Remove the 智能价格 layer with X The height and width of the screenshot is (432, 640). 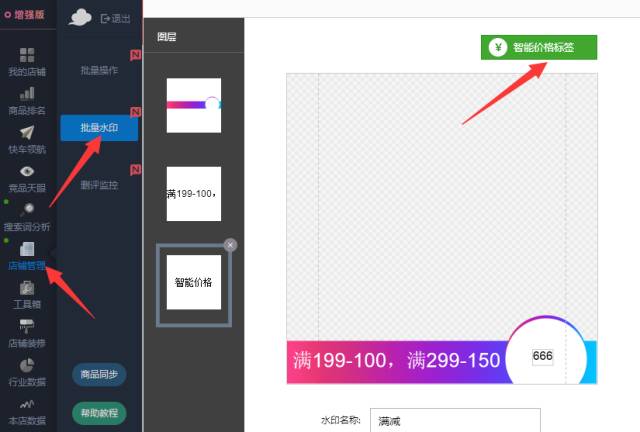pyautogui.click(x=230, y=245)
